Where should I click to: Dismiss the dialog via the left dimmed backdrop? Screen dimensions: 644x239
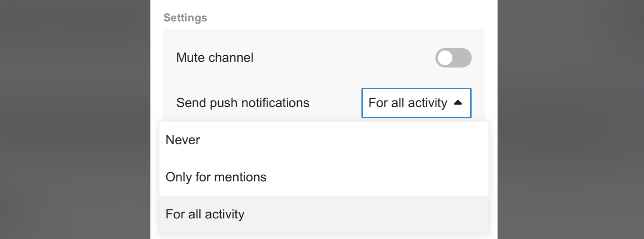coord(74,116)
